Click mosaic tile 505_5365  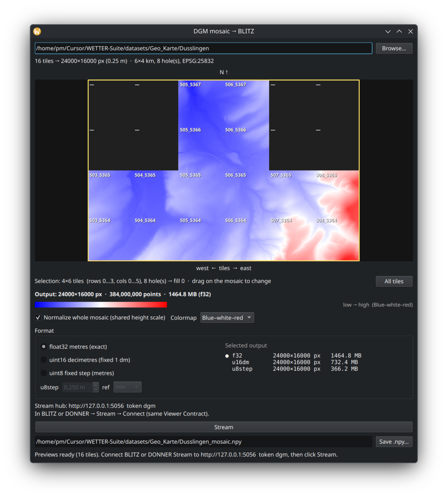tap(201, 193)
